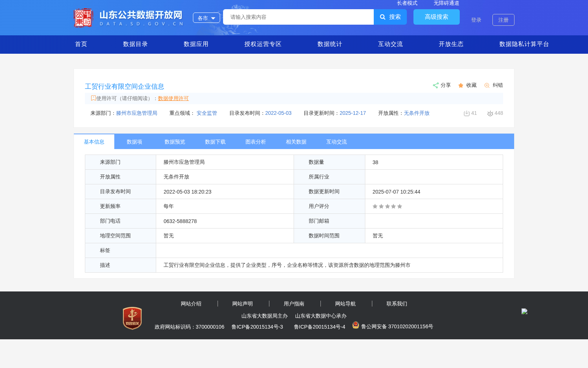
Task: Switch to the 数据预览 tab
Action: [175, 142]
